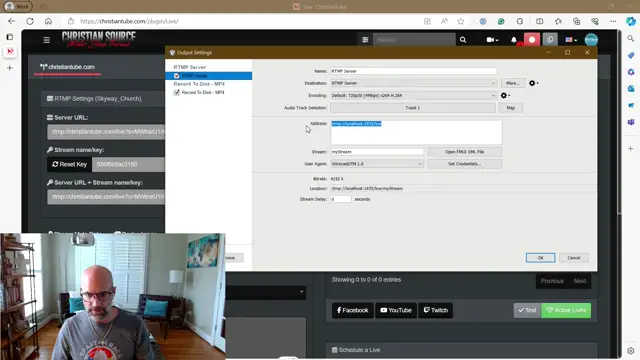
Task: Open browser split screen icon
Action: (x=540, y=21)
